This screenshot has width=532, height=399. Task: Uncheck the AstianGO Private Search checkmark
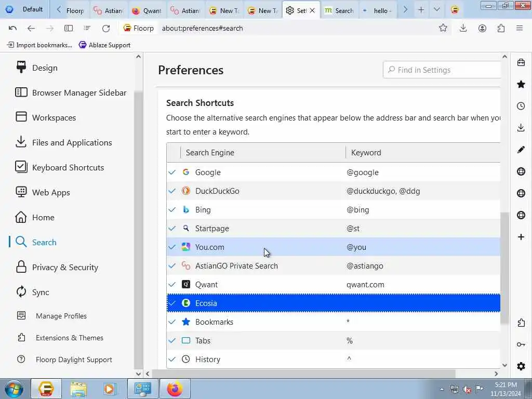click(172, 265)
